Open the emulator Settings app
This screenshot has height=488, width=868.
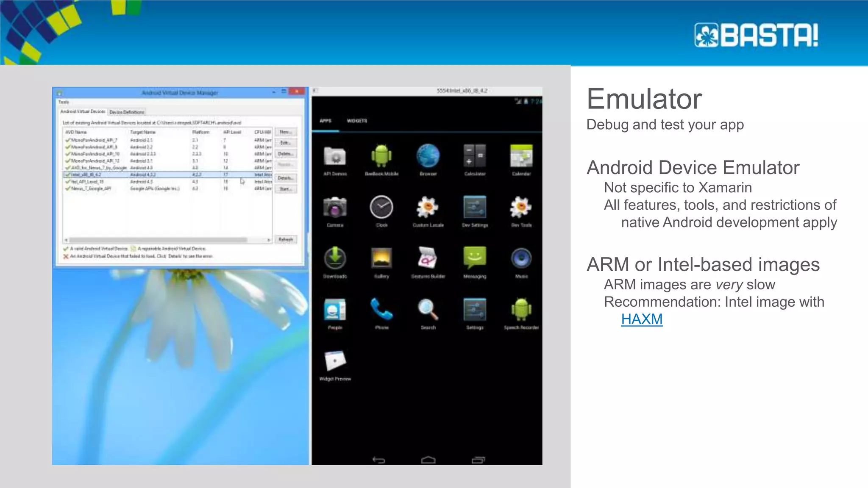475,314
